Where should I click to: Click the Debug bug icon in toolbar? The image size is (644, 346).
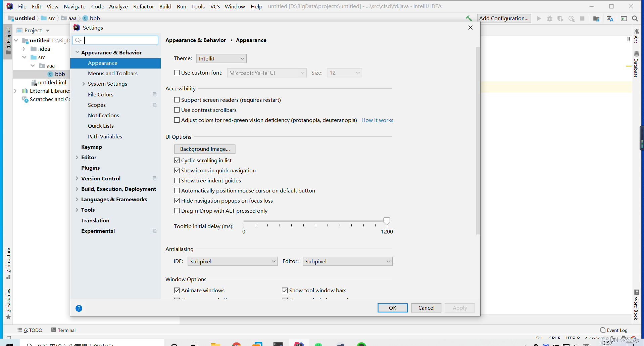point(550,18)
